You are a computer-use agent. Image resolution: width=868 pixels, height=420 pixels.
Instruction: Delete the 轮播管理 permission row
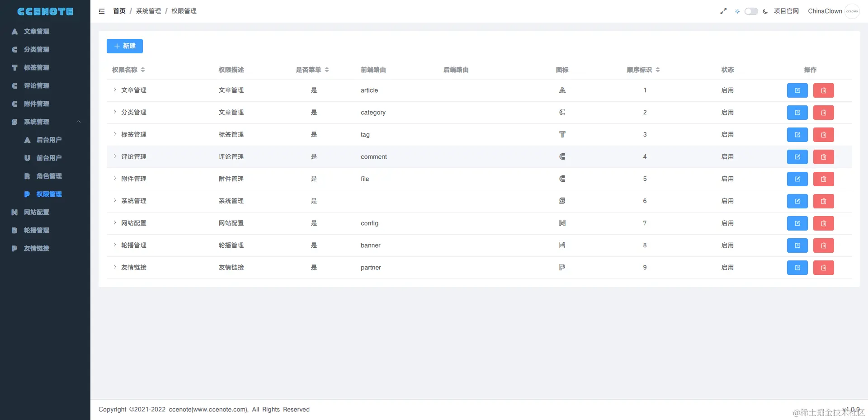[x=823, y=245]
